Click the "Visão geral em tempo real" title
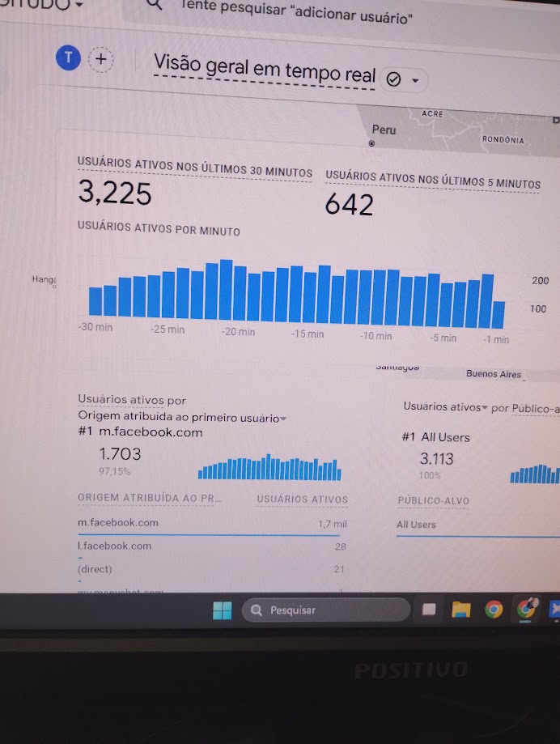The width and height of the screenshot is (560, 744). pyautogui.click(x=265, y=69)
